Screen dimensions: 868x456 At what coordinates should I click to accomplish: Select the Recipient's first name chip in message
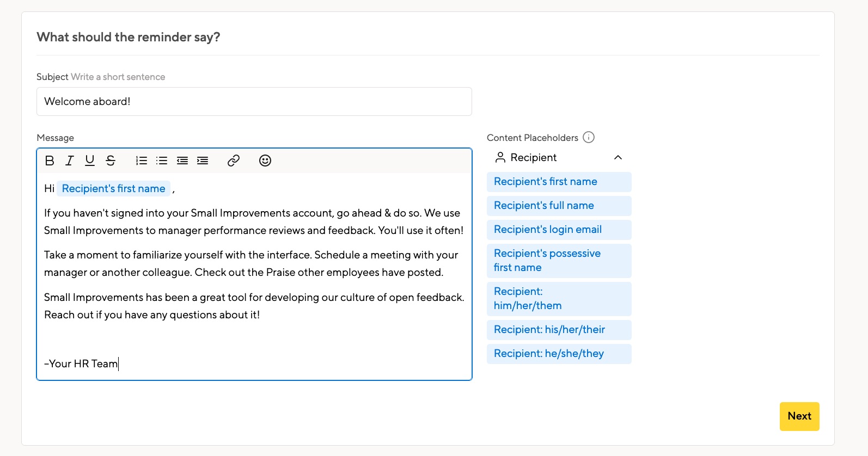coord(113,189)
